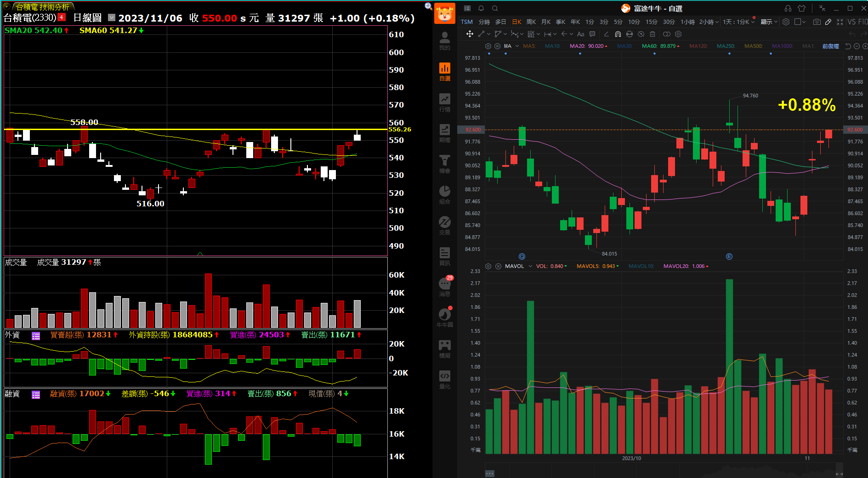Toggle the magnet snap drawing tool

[618, 34]
